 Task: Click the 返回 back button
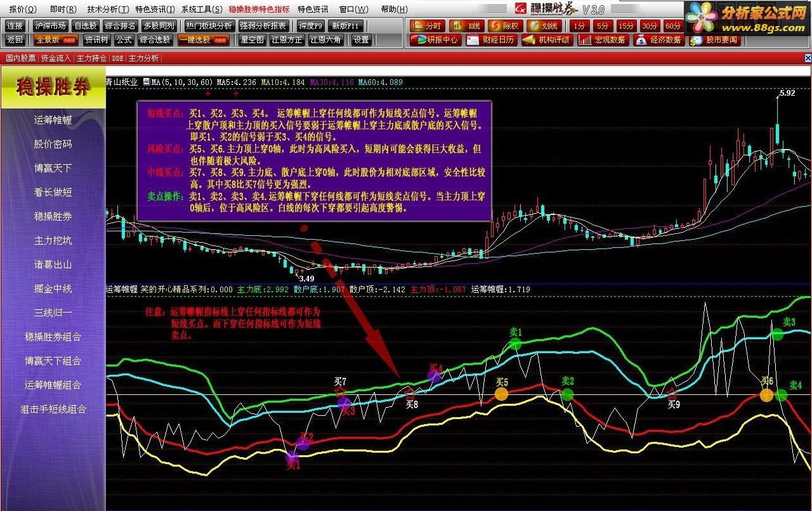pyautogui.click(x=15, y=40)
